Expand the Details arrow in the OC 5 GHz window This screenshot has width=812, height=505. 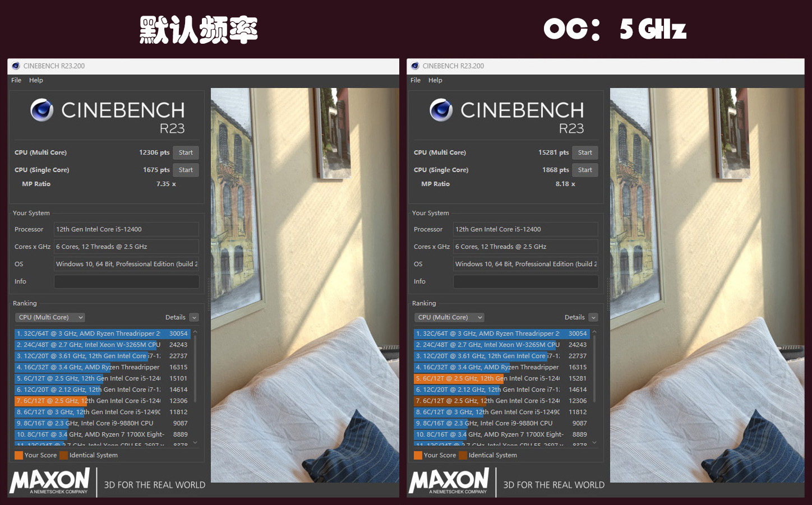click(593, 317)
